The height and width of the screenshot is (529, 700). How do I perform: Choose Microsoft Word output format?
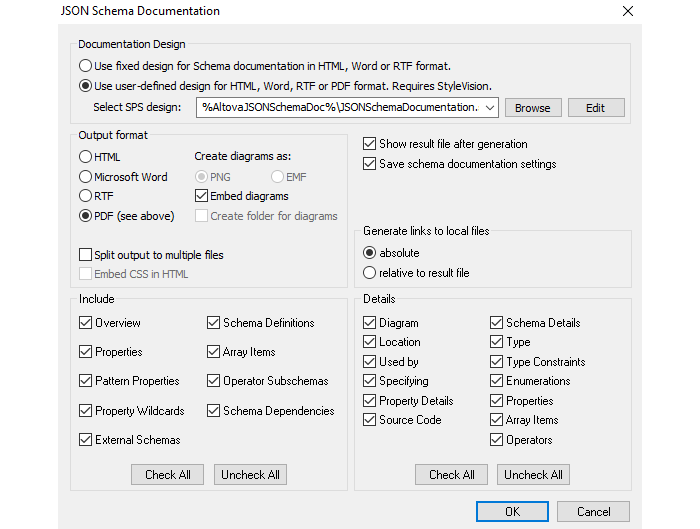point(87,177)
